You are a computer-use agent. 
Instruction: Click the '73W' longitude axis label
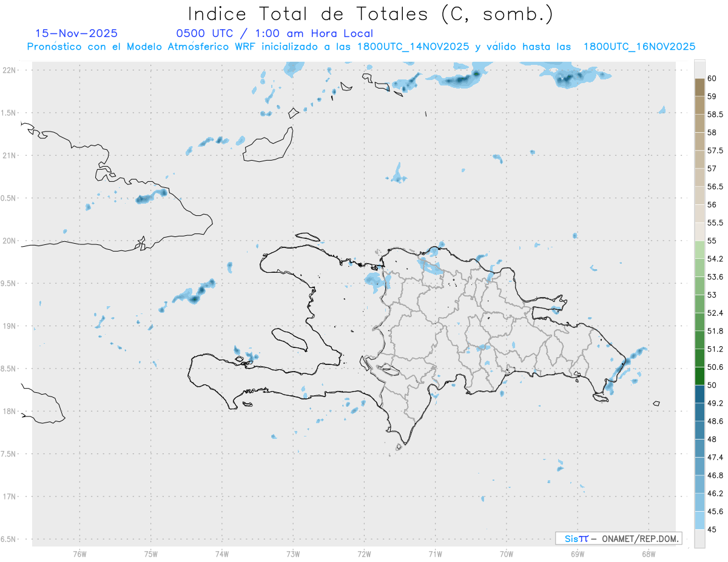(292, 554)
